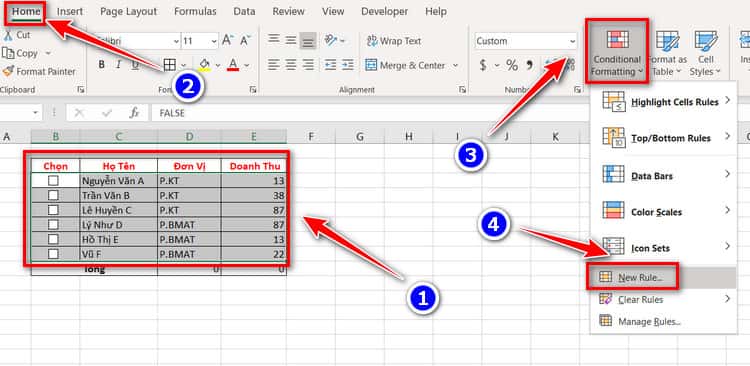
Task: Increase indent
Action: (x=347, y=65)
